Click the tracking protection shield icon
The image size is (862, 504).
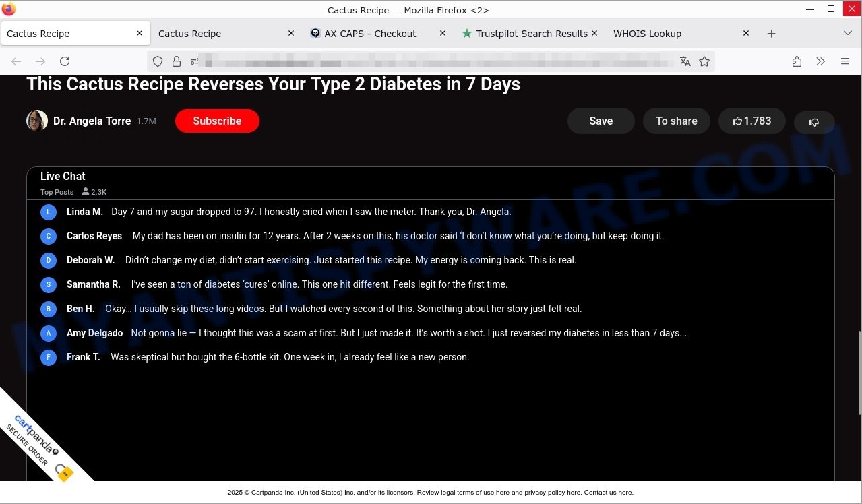(x=158, y=61)
